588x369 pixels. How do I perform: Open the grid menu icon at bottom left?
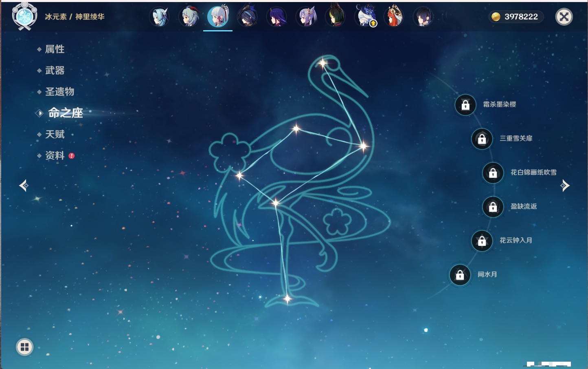tap(24, 347)
